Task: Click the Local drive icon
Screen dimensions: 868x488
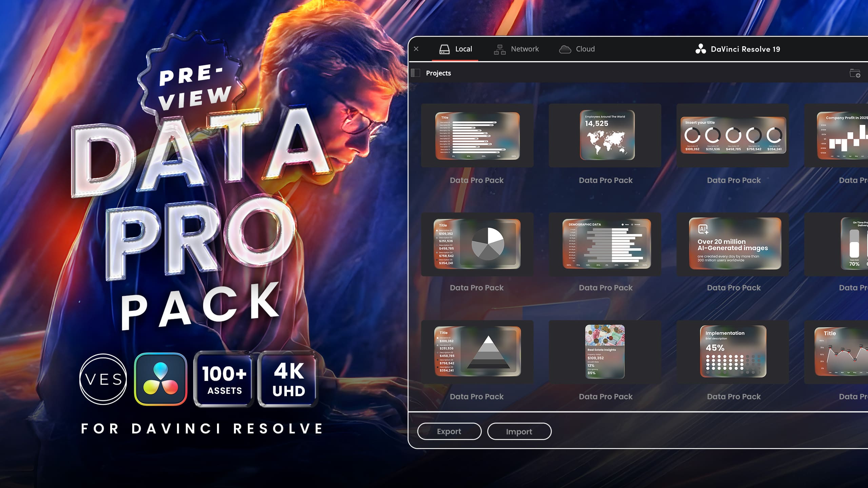Action: click(x=444, y=49)
